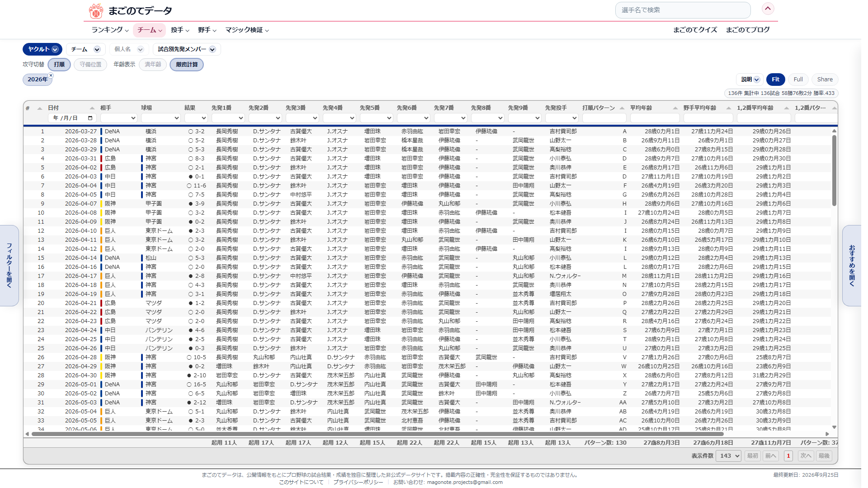Image resolution: width=868 pixels, height=488 pixels.
Task: Open the 投手 menu
Action: [180, 30]
